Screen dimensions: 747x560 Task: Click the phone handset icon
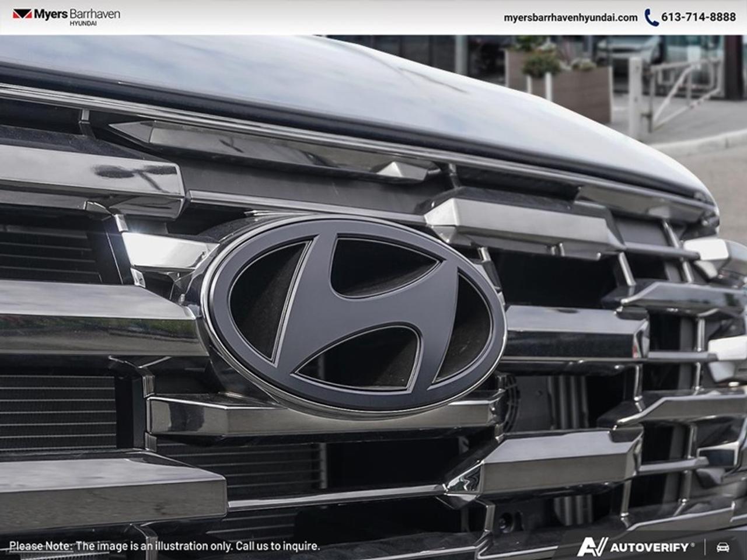[x=651, y=17]
